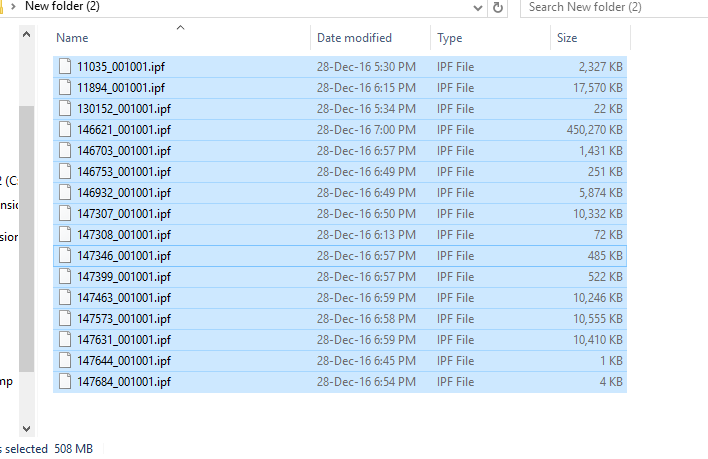The image size is (708, 459).
Task: Select the 11894_001001.ipf file
Action: pyautogui.click(x=124, y=87)
